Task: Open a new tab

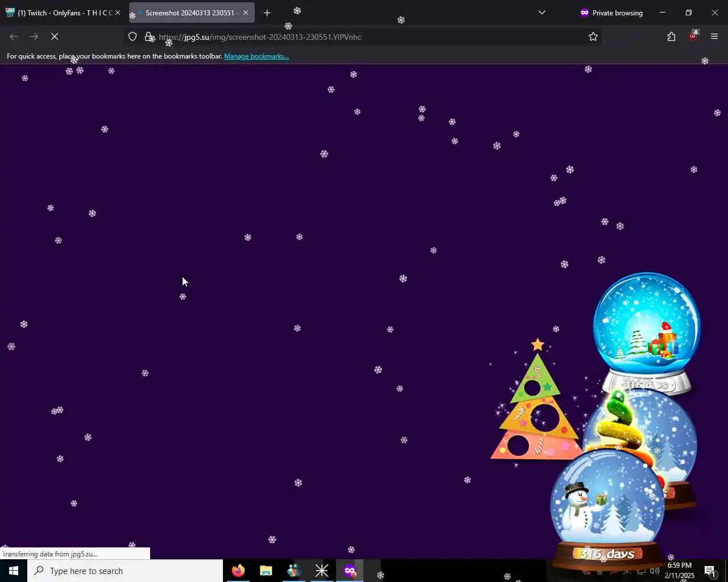Action: coord(267,13)
